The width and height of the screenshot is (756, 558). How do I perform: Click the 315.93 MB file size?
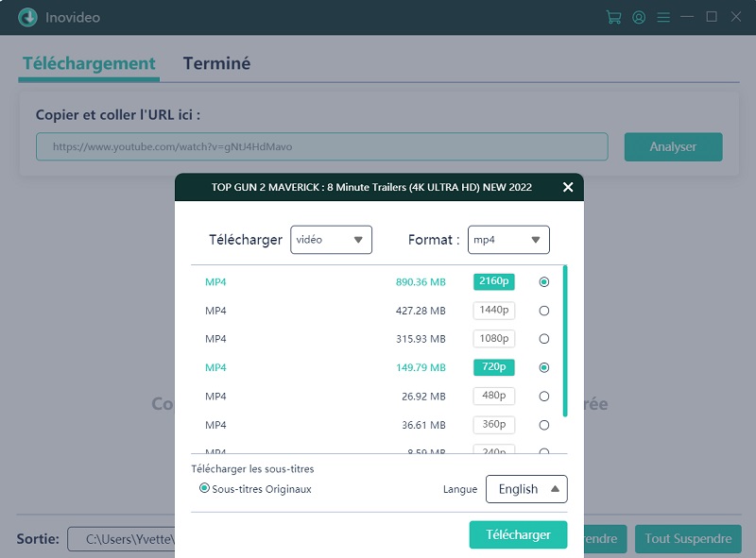[421, 339]
